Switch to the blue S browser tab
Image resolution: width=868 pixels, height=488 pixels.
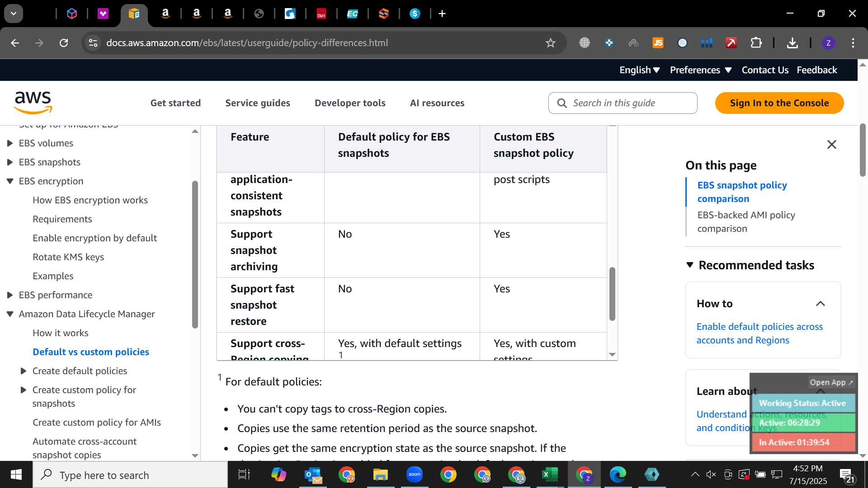pos(415,14)
